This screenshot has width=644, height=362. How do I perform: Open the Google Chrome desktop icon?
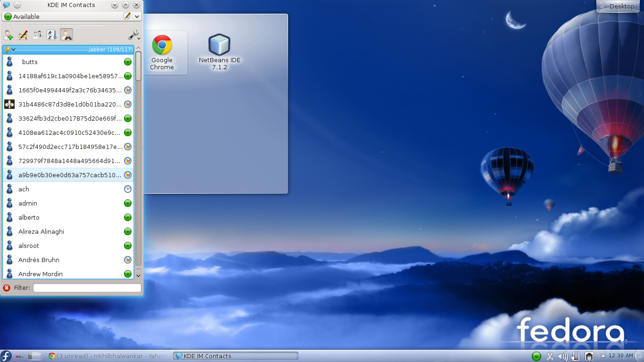click(x=162, y=52)
